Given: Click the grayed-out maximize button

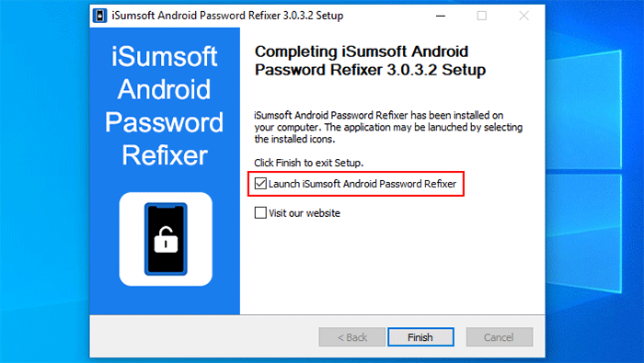Looking at the screenshot, I should (x=482, y=16).
